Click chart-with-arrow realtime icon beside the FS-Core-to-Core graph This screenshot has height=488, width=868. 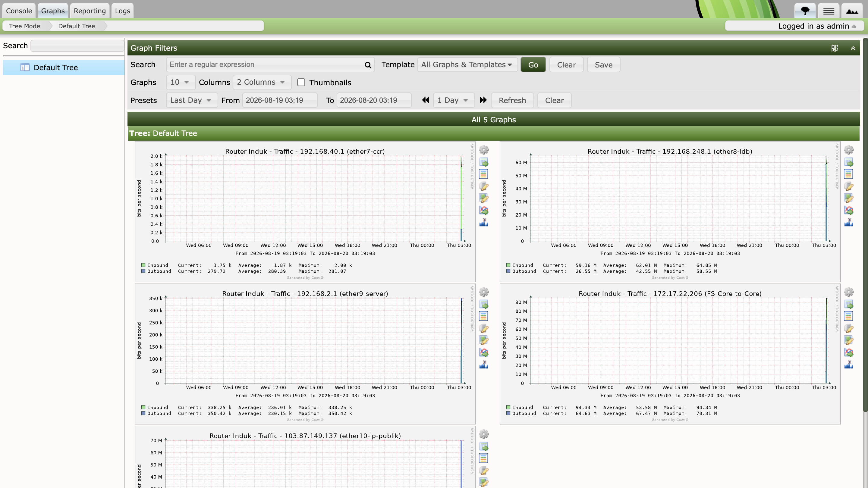pos(848,352)
